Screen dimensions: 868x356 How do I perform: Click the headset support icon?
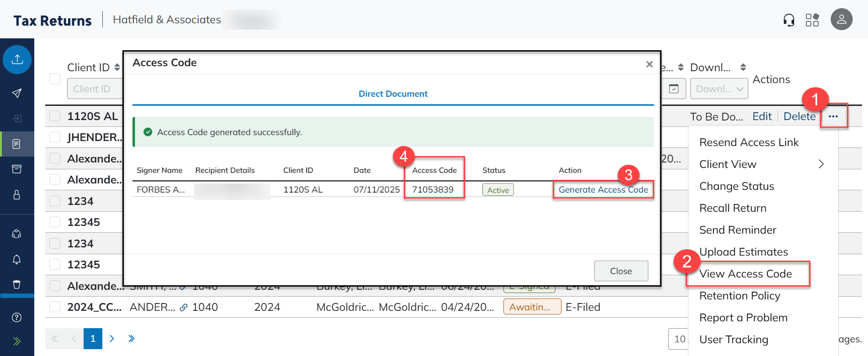789,20
